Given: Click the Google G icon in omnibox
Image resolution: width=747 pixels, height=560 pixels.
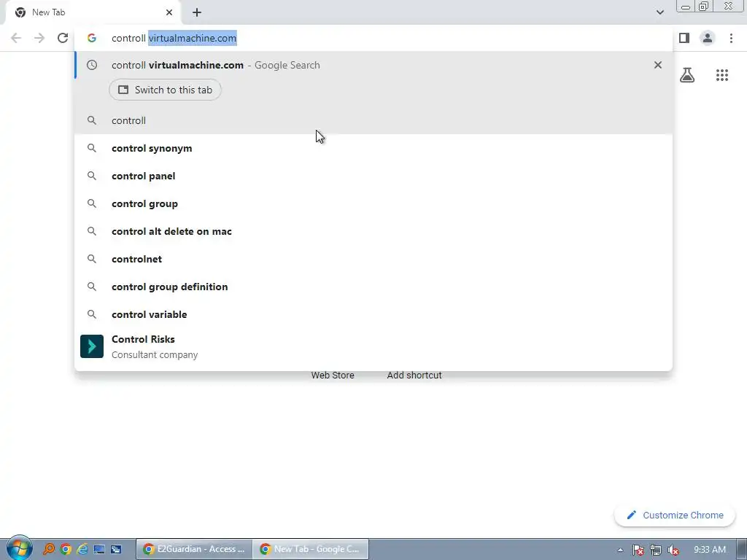Looking at the screenshot, I should (92, 38).
